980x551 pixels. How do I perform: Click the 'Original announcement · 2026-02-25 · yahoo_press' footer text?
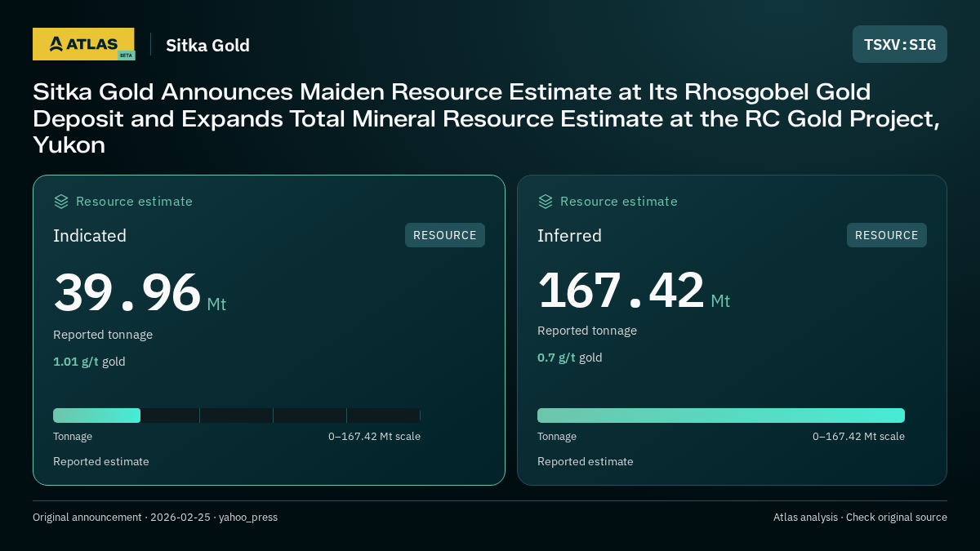[155, 518]
